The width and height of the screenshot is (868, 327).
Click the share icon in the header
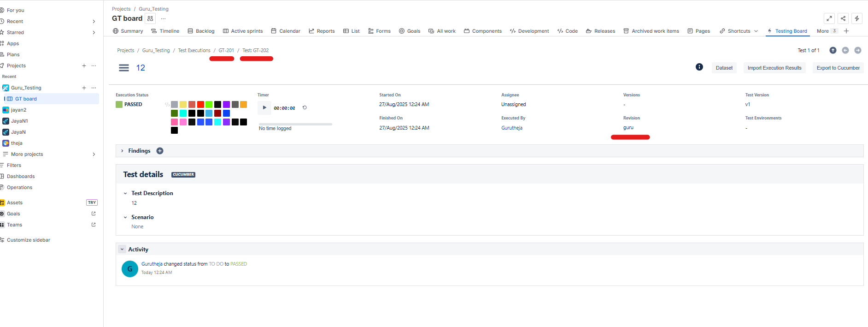point(843,18)
